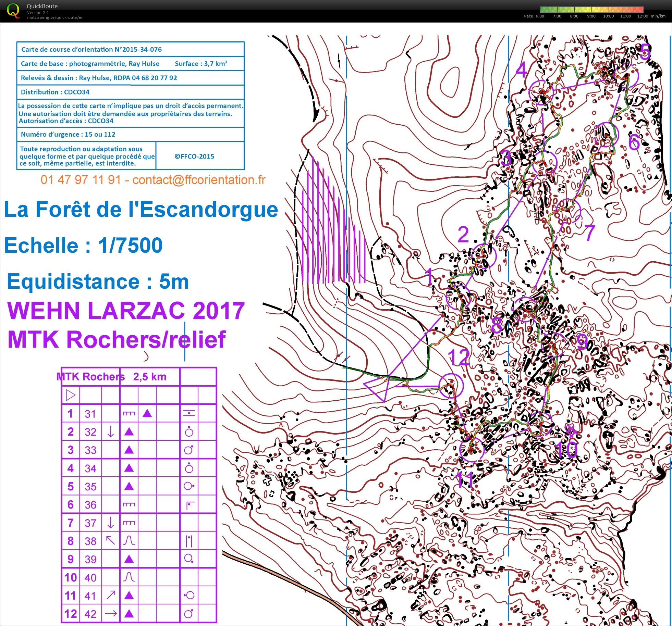
Task: Click control code 31 in the table
Action: point(90,414)
